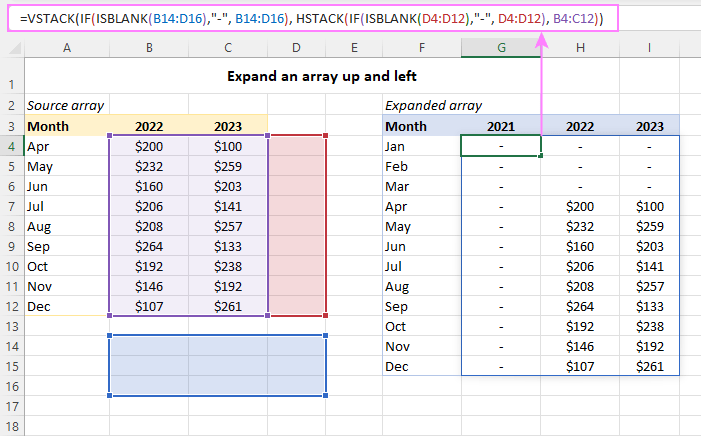Select column F header
The width and height of the screenshot is (701, 436).
422,48
